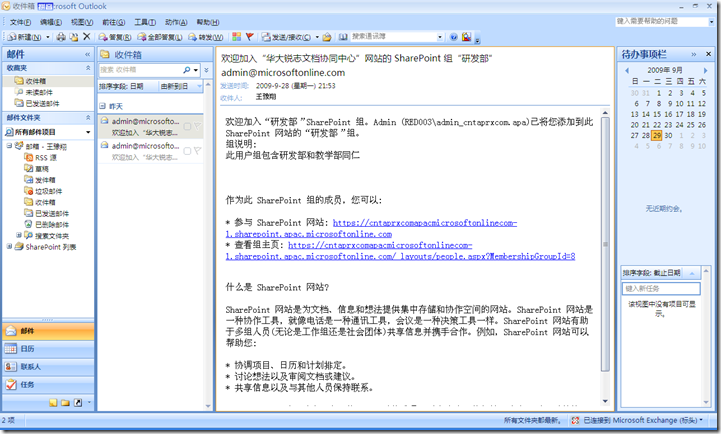The height and width of the screenshot is (434, 721).
Task: Click the colored categorize squares icon
Action: pos(236,37)
